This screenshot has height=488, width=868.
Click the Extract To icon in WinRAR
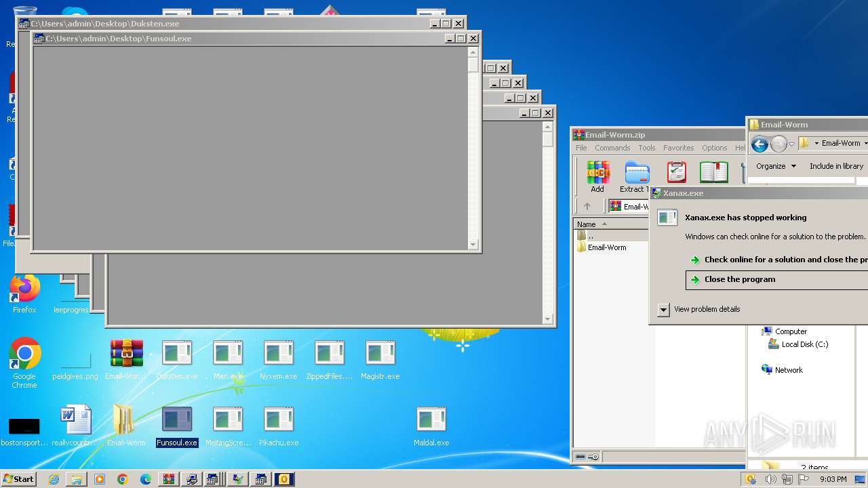click(637, 176)
